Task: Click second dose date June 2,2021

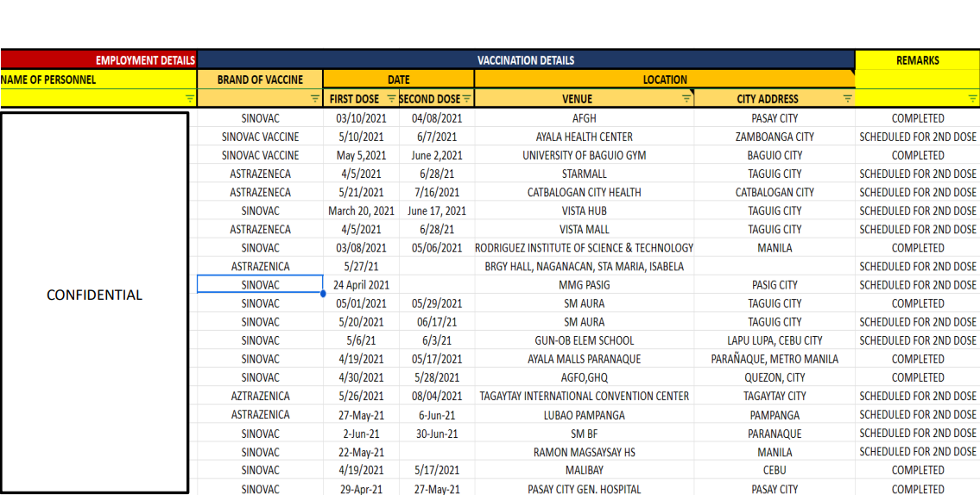Action: (437, 155)
